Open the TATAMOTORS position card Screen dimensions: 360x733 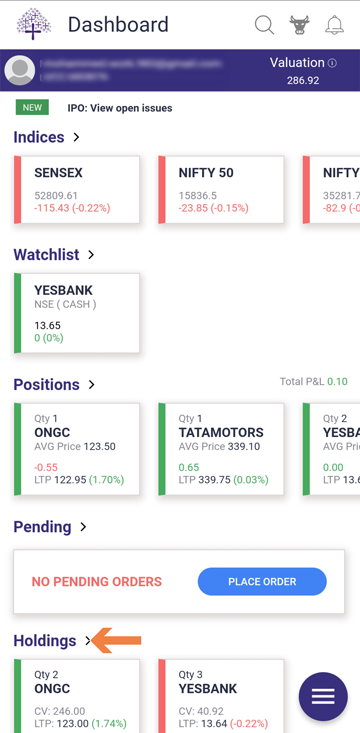(221, 449)
